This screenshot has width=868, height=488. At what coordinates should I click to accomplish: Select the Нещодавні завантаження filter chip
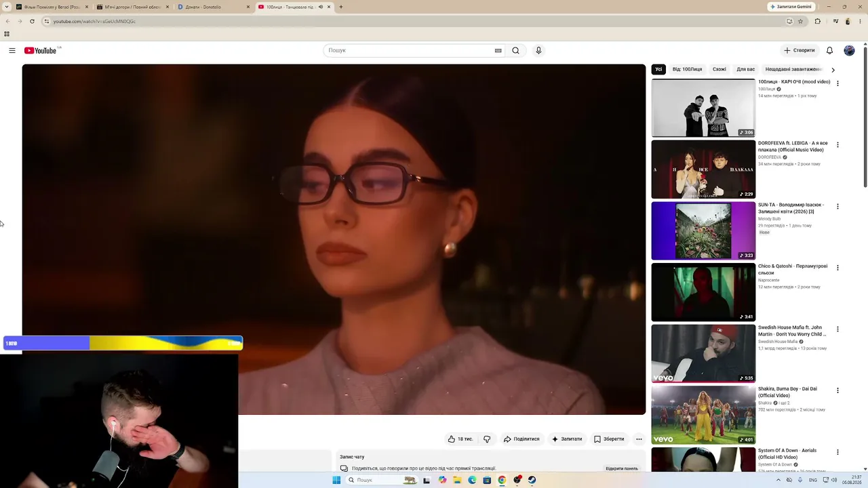[x=793, y=69]
